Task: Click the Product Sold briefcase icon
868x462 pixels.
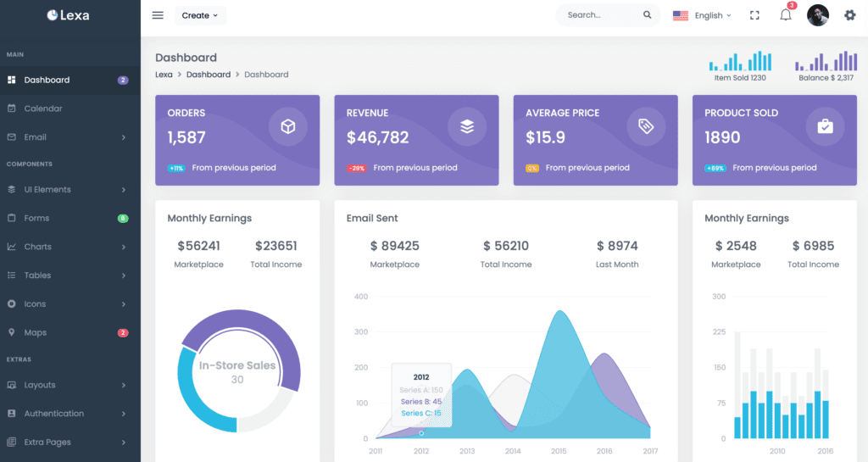Action: [825, 126]
